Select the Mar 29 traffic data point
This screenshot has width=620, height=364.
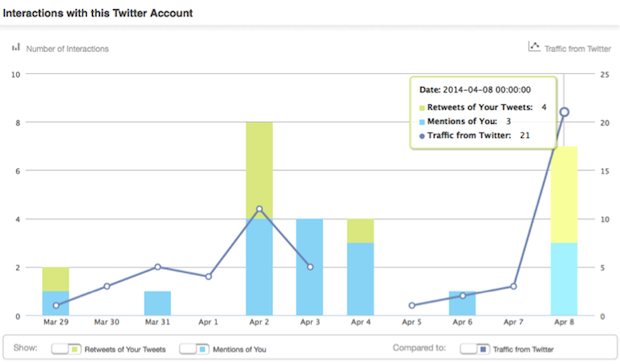[56, 306]
